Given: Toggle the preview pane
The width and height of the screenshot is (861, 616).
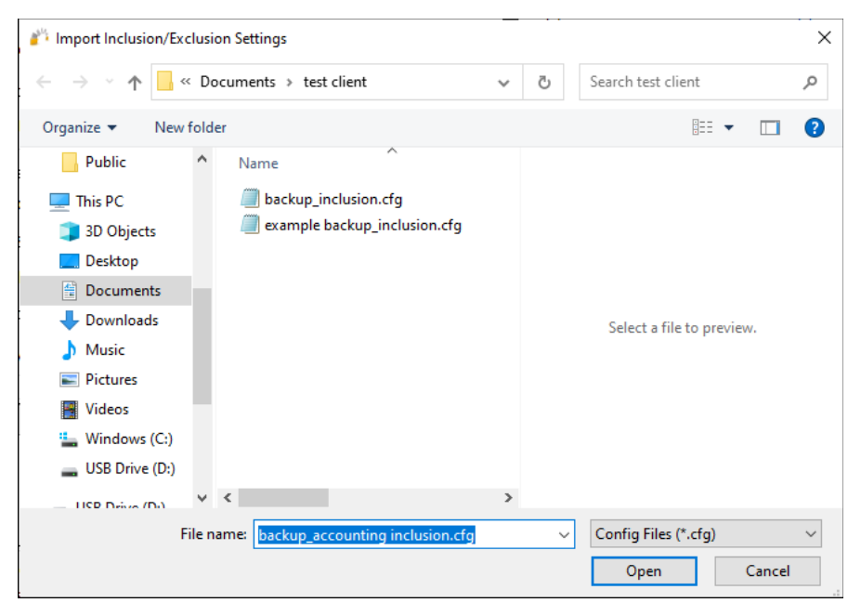Looking at the screenshot, I should [x=770, y=128].
